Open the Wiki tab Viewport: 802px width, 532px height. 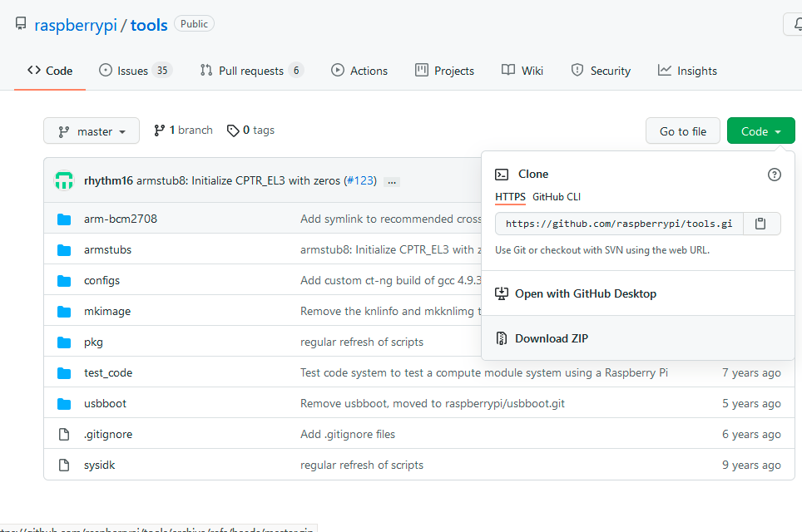click(522, 71)
